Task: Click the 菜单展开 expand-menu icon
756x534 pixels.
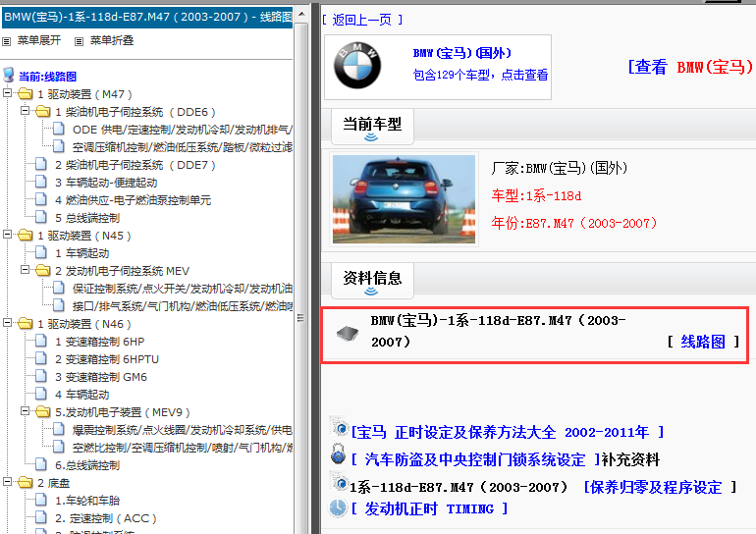Action: point(6,41)
